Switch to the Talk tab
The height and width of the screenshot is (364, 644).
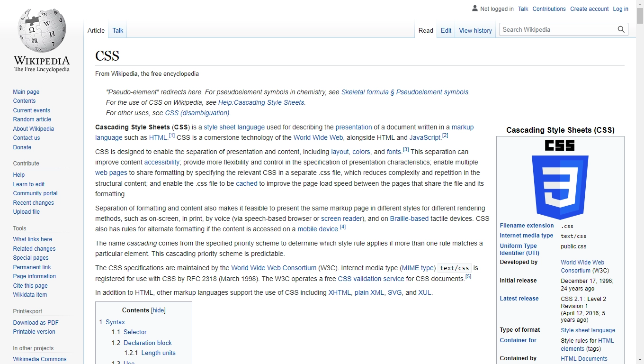(117, 30)
